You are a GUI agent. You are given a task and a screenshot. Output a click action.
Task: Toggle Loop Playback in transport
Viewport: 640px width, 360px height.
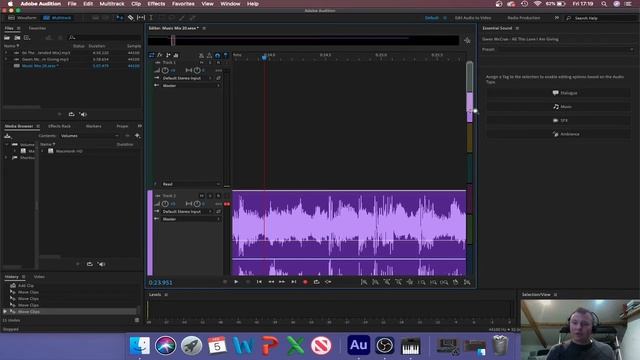point(316,282)
